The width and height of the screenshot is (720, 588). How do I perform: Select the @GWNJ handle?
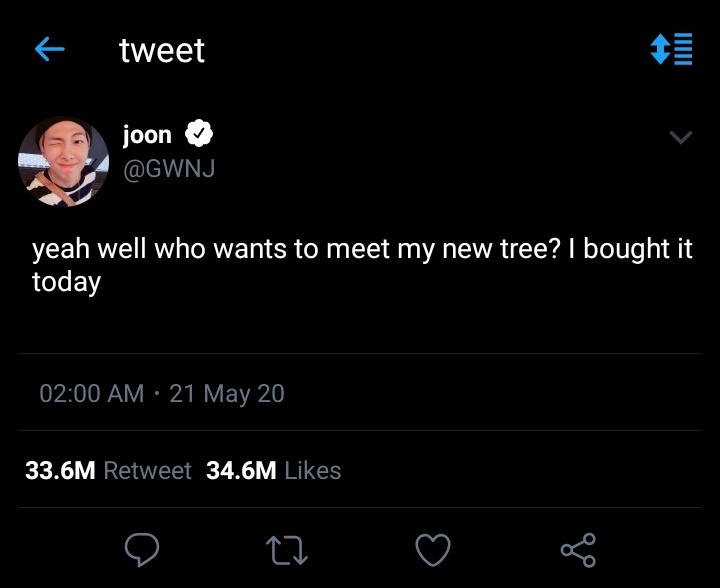(x=169, y=168)
